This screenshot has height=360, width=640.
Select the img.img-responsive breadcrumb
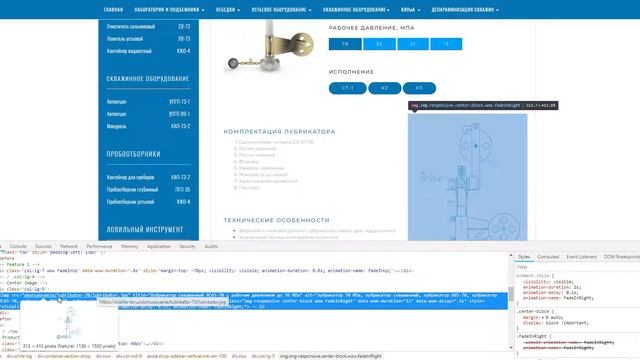331,356
